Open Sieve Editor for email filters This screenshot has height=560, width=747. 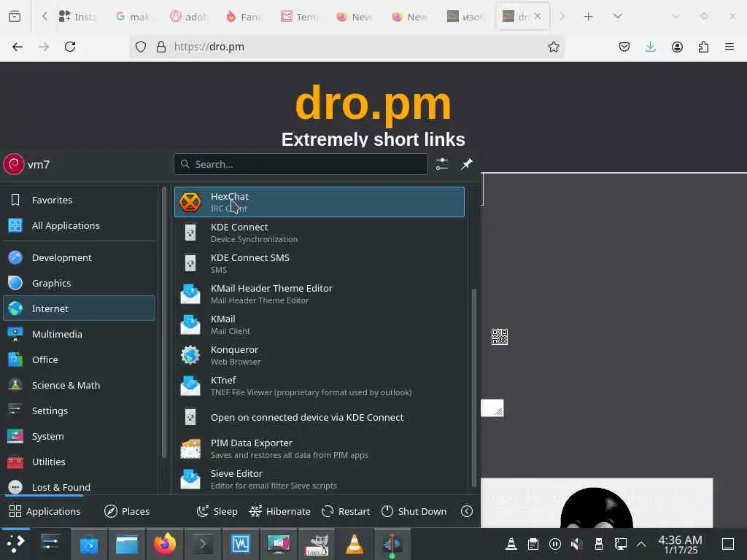320,479
